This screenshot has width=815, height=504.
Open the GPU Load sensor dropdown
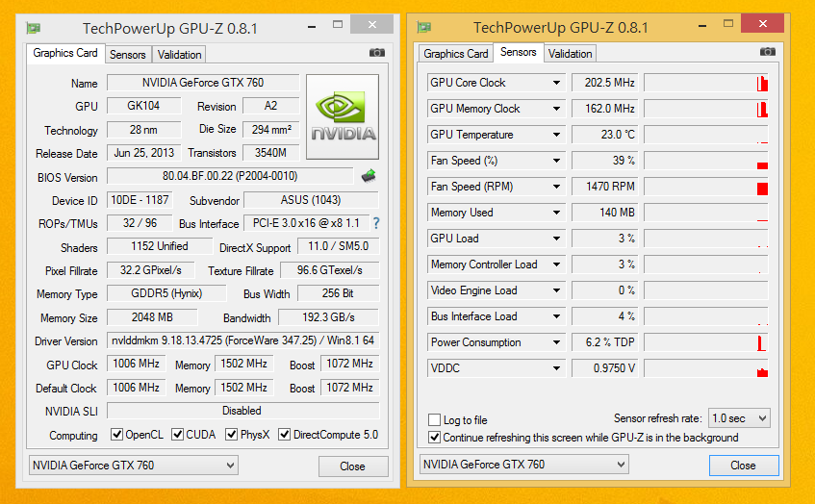[556, 239]
